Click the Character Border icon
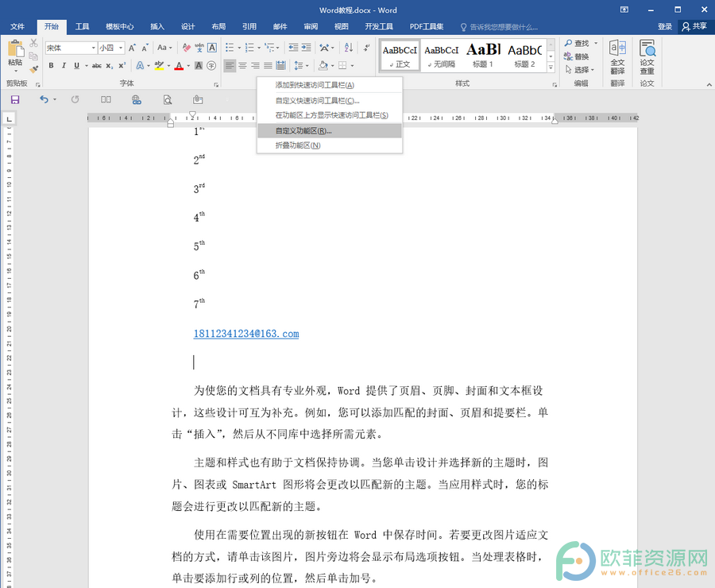Image resolution: width=715 pixels, height=588 pixels. [212, 48]
